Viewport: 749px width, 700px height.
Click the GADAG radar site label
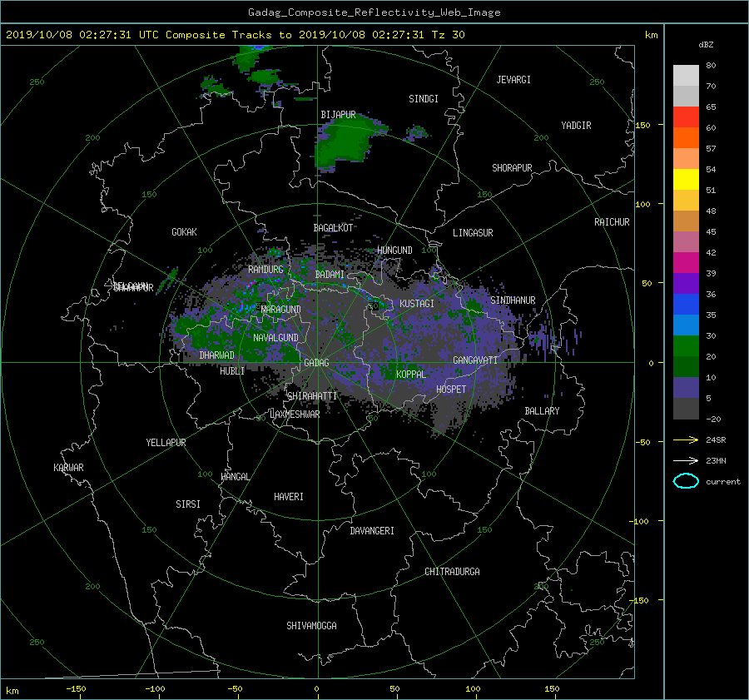tap(316, 363)
